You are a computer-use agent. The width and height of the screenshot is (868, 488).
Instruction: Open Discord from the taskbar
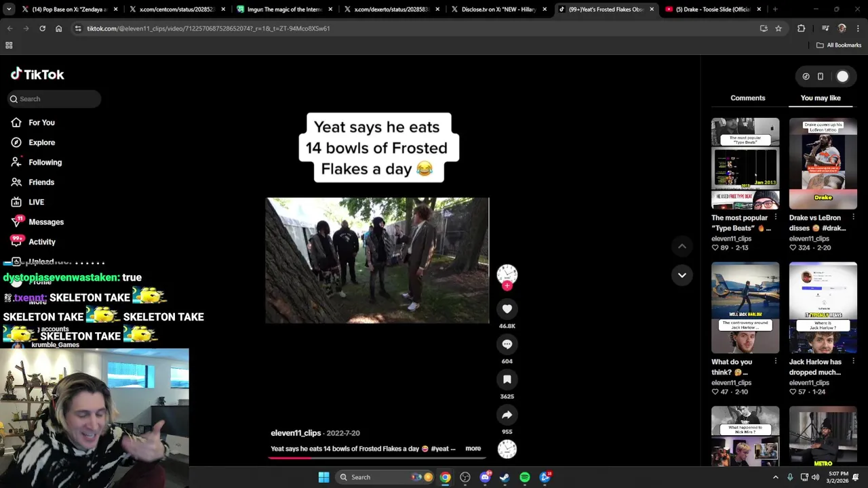tap(485, 477)
